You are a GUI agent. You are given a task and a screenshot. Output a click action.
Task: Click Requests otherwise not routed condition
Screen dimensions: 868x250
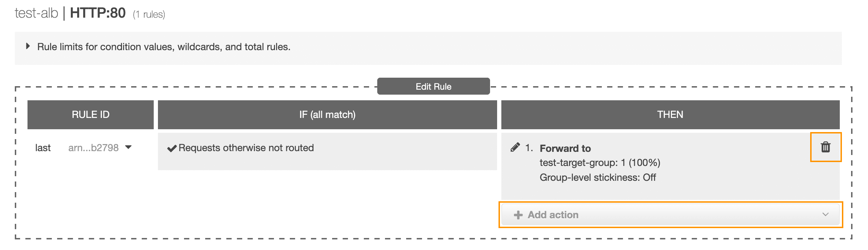coord(246,148)
